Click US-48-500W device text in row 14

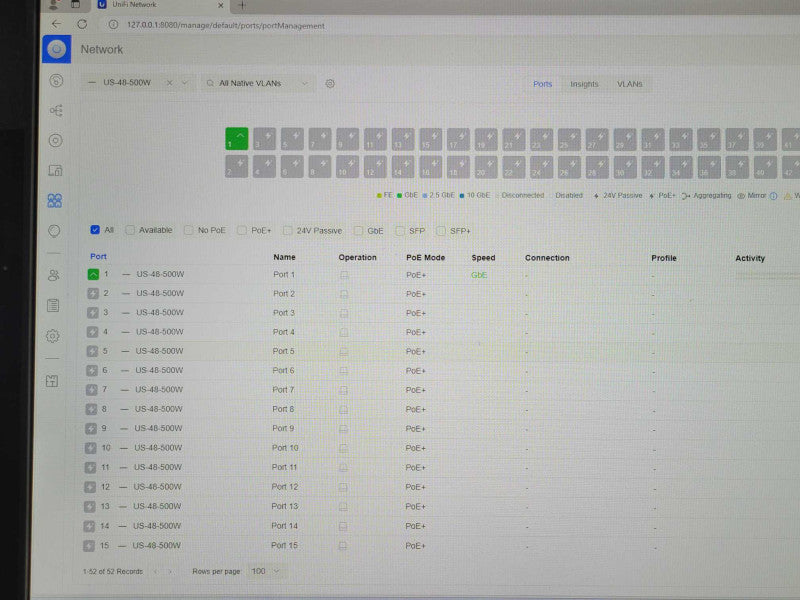[x=157, y=526]
